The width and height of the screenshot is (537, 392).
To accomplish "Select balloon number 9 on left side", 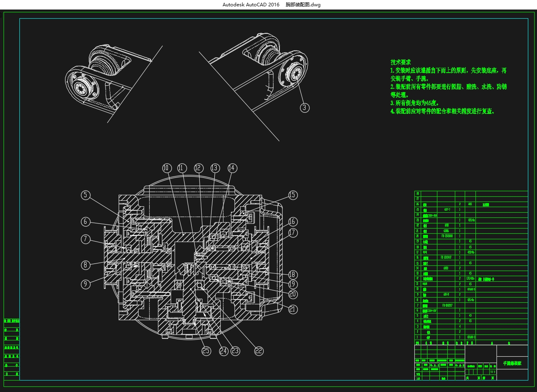I will tap(85, 284).
